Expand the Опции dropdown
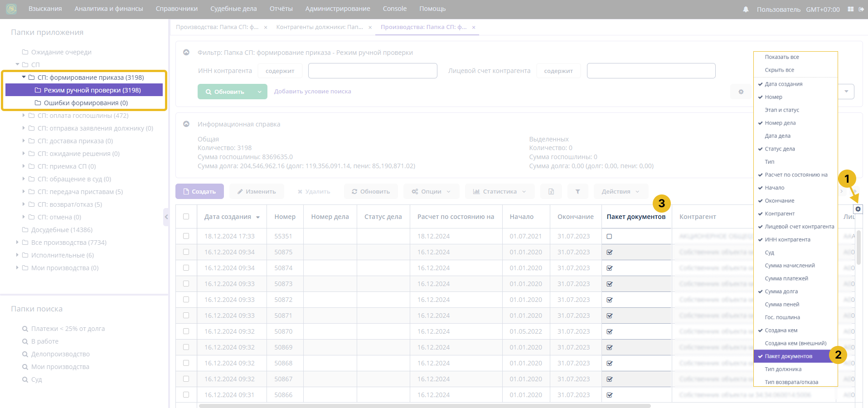This screenshot has height=408, width=868. [x=431, y=192]
